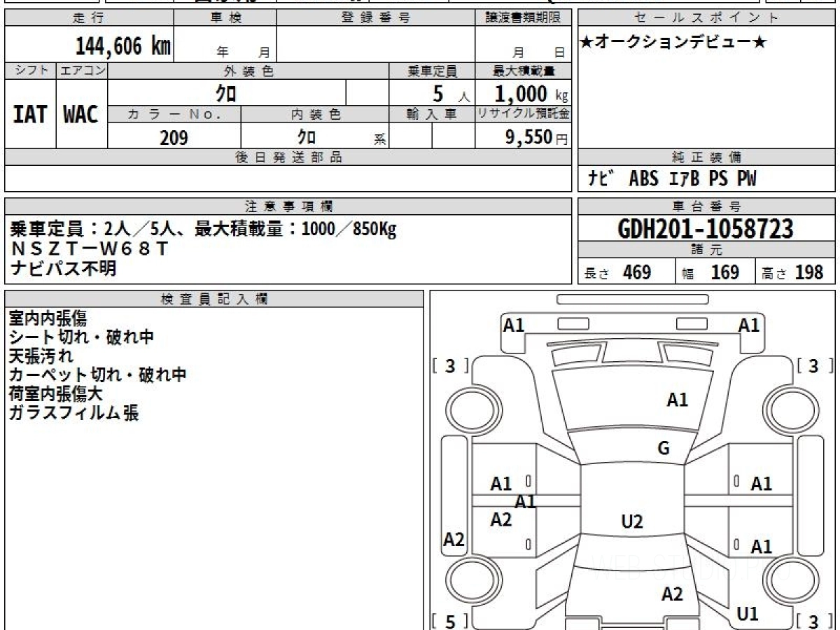
Task: Click the 純正装備 header
Action: pos(707,157)
